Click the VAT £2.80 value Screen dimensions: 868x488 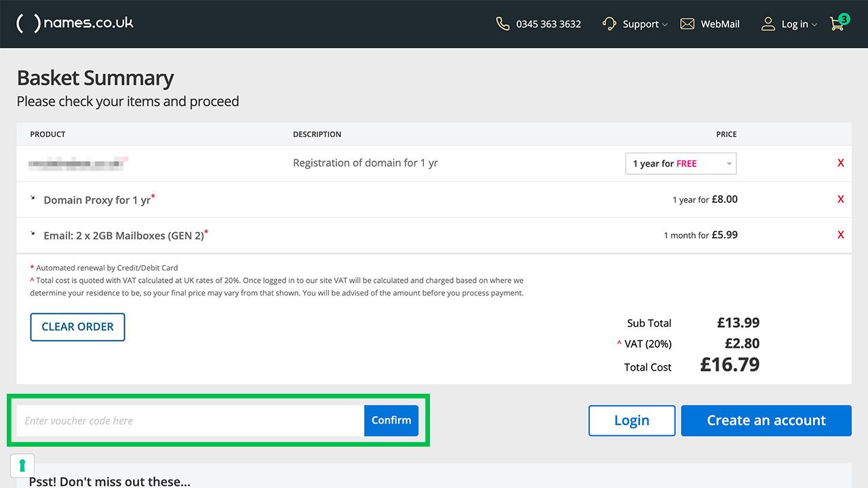coord(742,343)
